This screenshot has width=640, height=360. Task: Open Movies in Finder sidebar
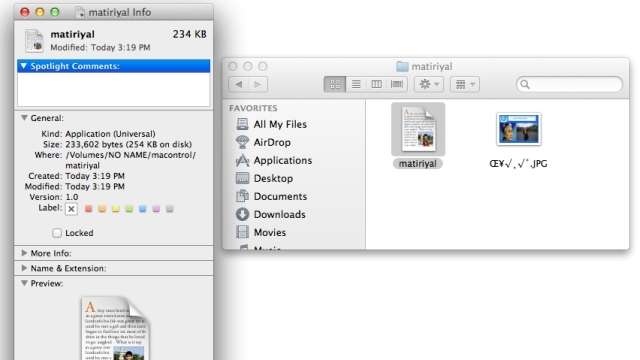pos(261,232)
